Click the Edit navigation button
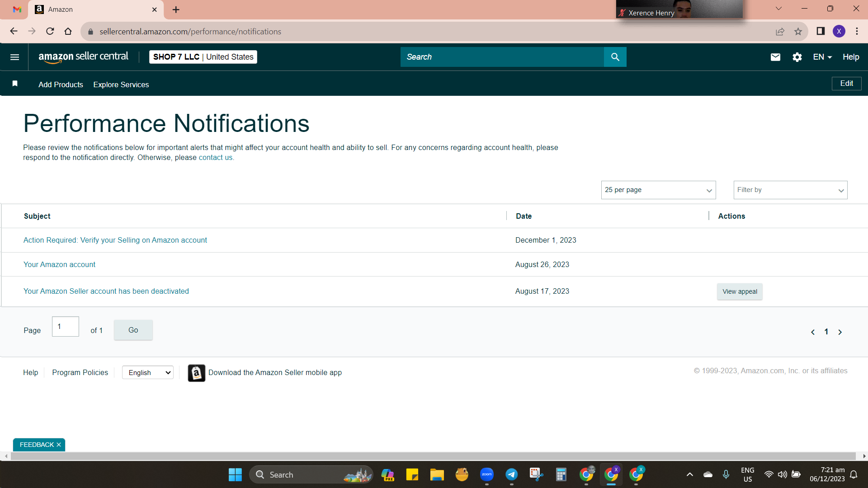868x488 pixels. (846, 84)
